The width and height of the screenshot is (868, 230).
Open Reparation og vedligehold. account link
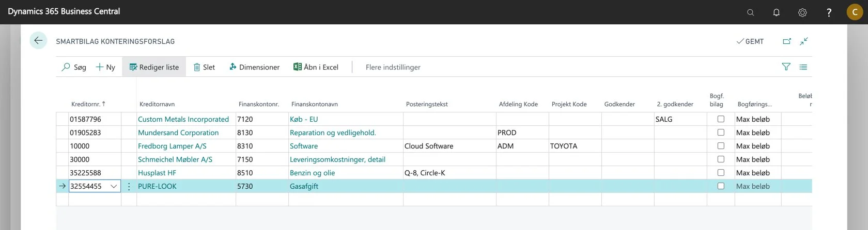pos(333,133)
